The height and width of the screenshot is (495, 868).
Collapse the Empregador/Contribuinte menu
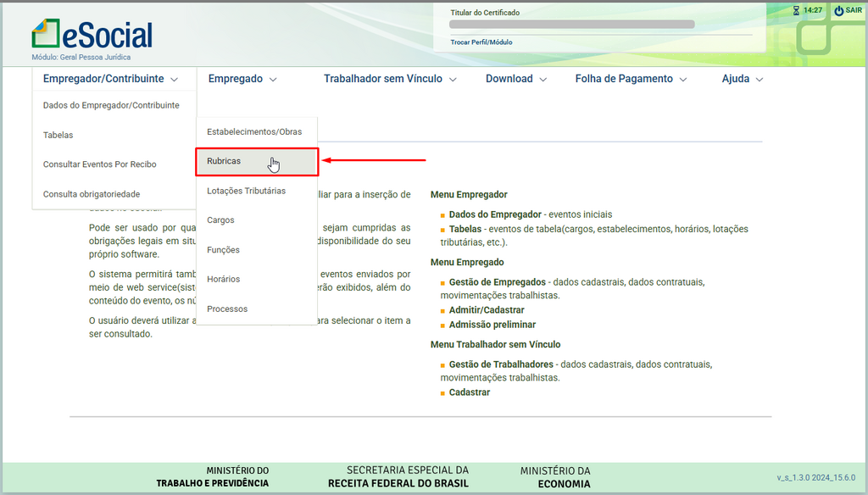pos(110,79)
